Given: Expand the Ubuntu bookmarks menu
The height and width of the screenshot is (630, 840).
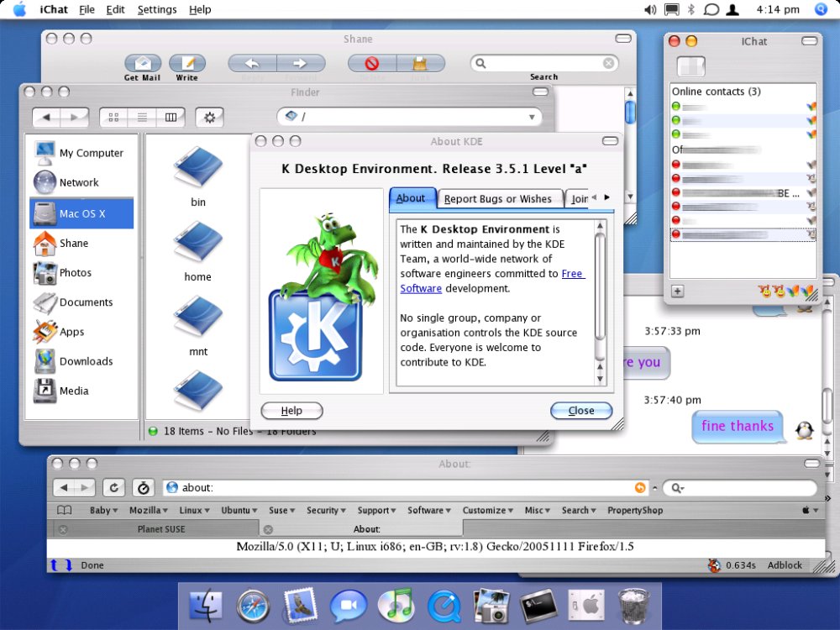Looking at the screenshot, I should 239,511.
